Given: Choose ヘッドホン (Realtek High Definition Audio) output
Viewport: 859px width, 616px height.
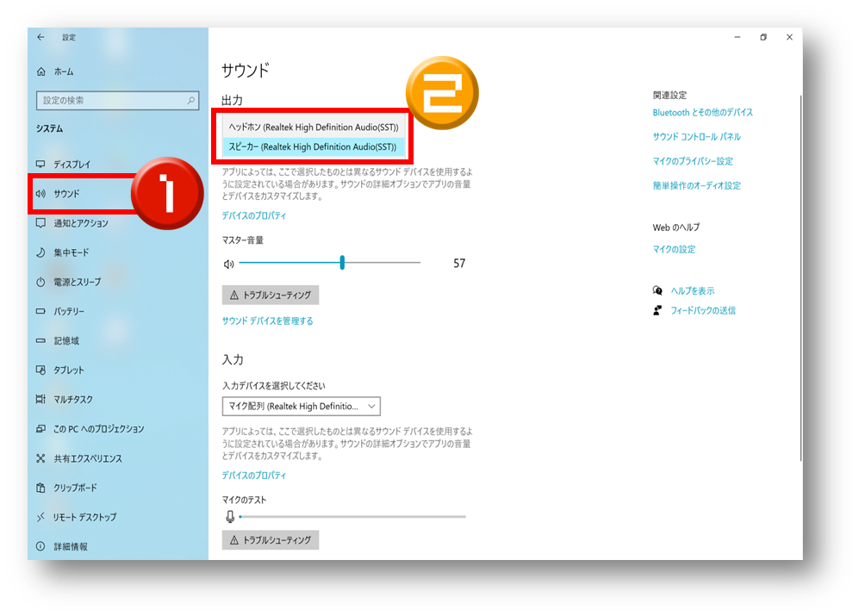Looking at the screenshot, I should [x=314, y=128].
